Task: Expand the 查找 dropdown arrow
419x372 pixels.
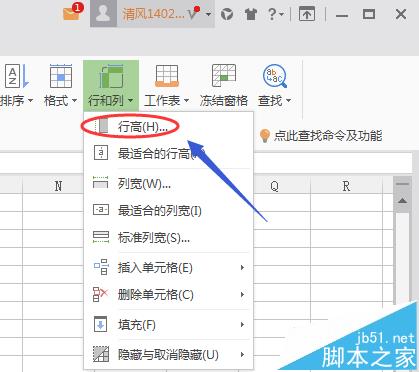Action: click(x=289, y=100)
